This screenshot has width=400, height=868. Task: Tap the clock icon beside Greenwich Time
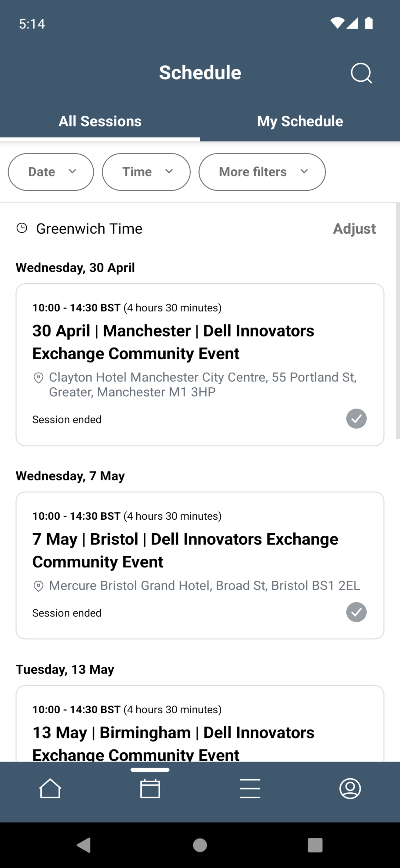click(x=22, y=228)
